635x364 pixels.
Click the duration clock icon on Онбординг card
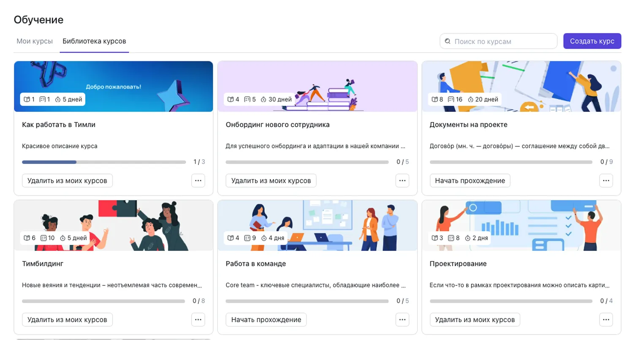[x=263, y=100]
